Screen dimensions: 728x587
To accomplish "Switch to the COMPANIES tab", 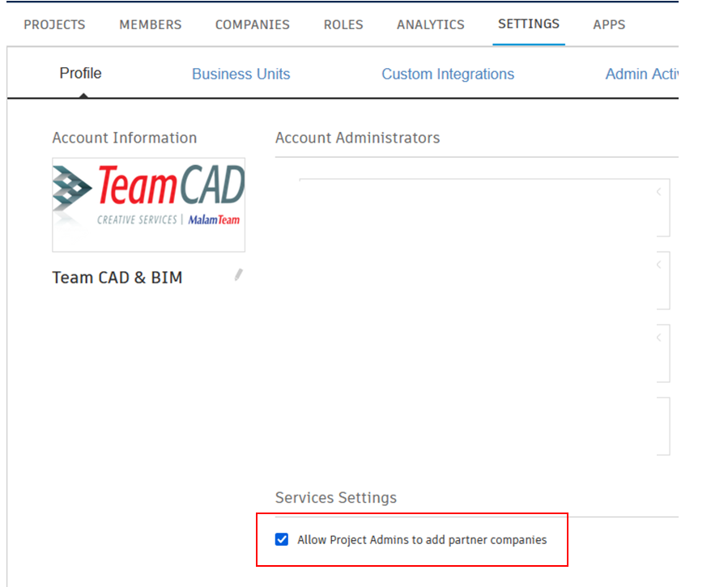I will point(253,24).
